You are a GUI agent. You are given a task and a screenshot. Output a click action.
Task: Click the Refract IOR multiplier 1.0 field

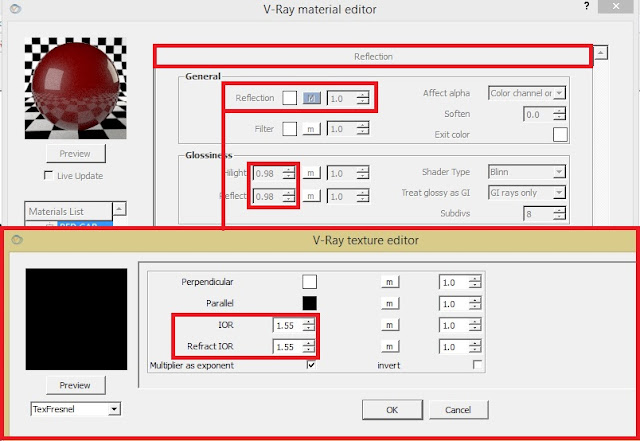click(454, 347)
